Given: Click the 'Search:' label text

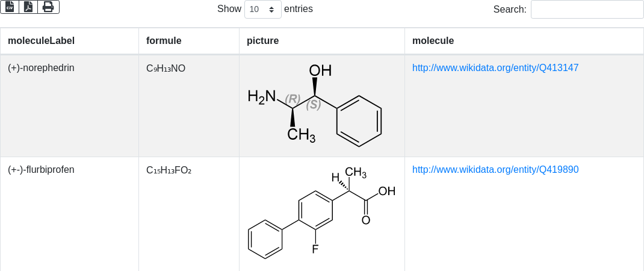Looking at the screenshot, I should (509, 10).
